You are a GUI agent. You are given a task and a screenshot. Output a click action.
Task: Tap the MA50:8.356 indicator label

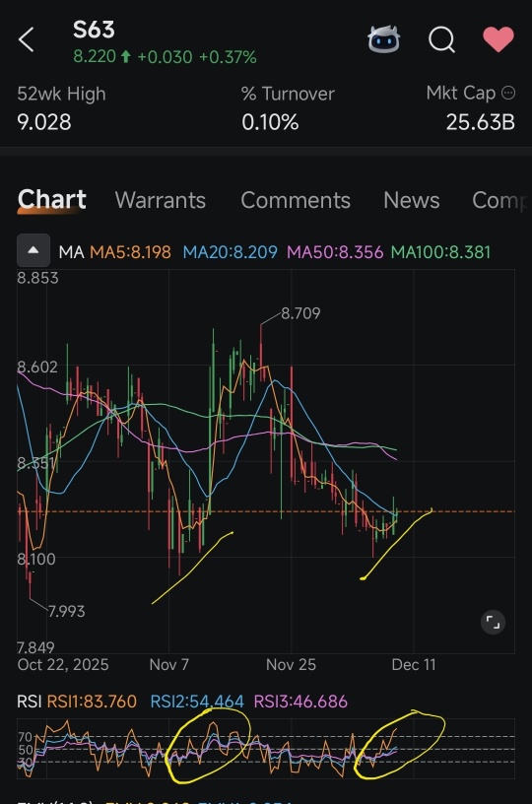click(335, 252)
